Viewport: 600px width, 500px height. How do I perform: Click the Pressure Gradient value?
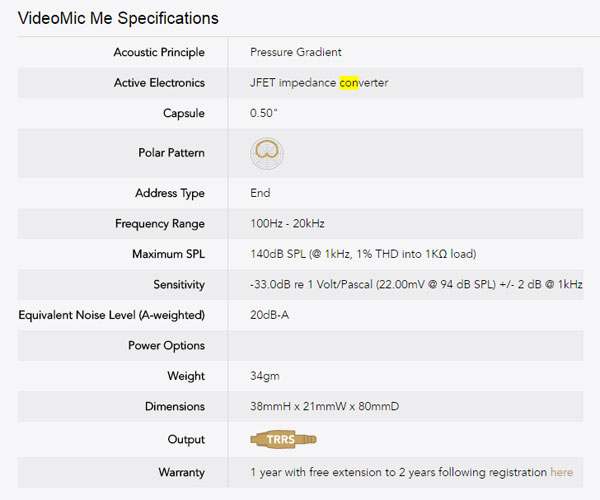click(296, 52)
